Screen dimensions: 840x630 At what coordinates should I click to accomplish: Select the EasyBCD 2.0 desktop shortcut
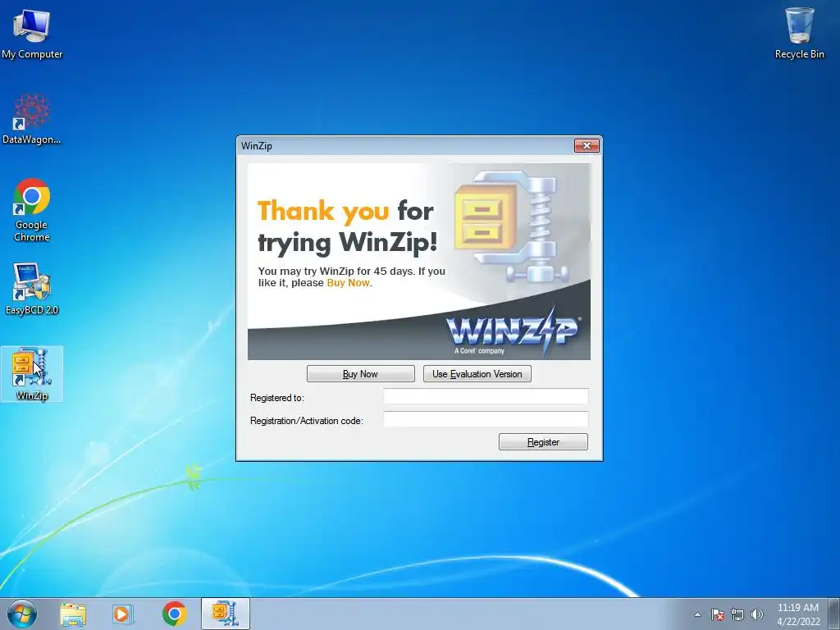click(x=32, y=290)
